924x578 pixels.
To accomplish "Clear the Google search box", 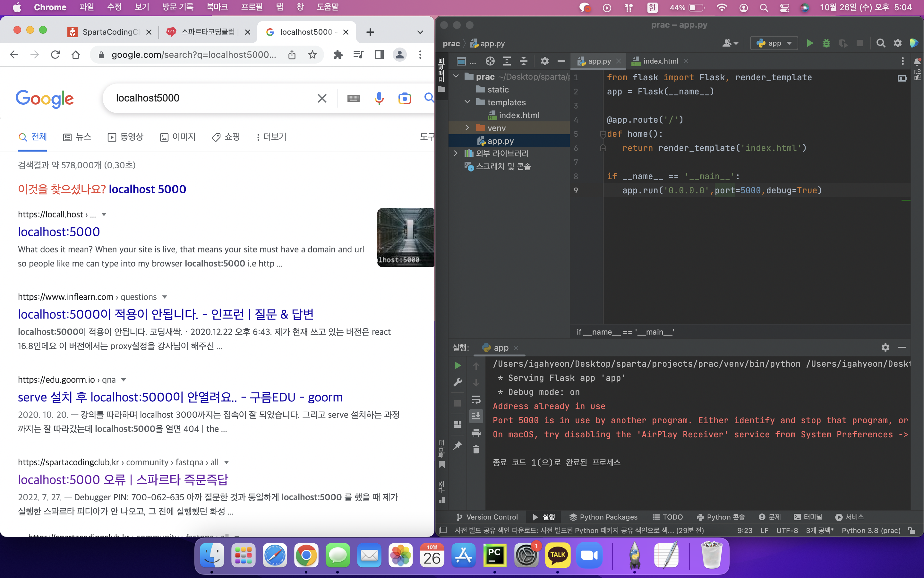I will pos(322,98).
